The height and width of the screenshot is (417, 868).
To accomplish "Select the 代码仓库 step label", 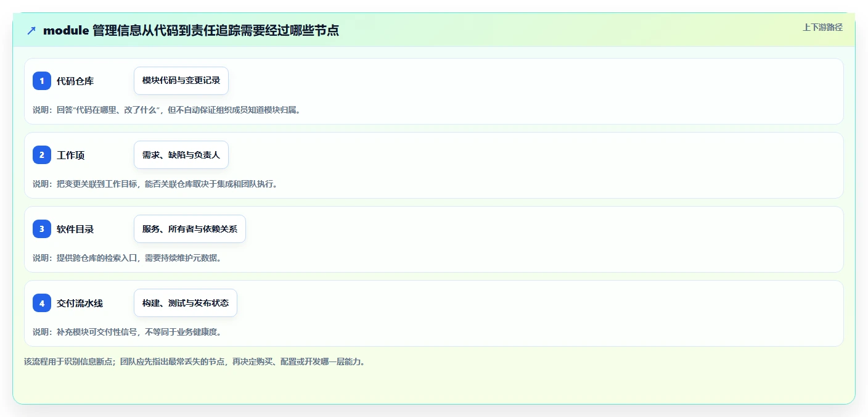I will (x=75, y=81).
